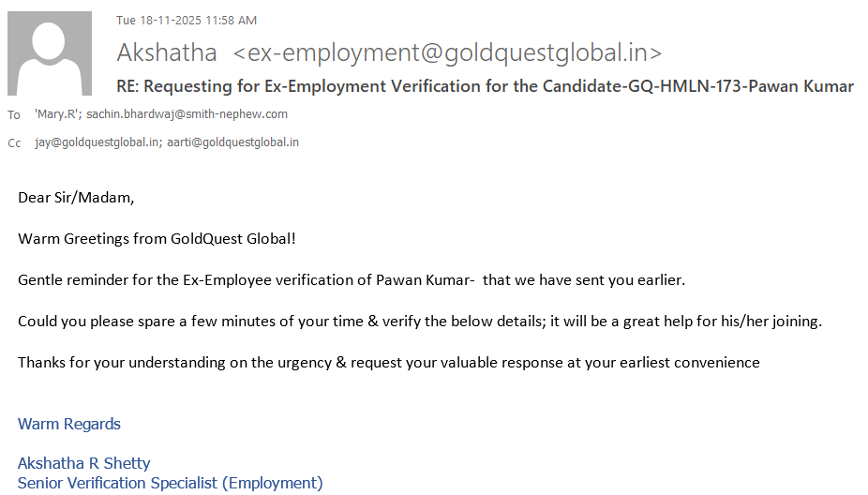The image size is (868, 495).
Task: Click the Cc field label
Action: [x=14, y=143]
